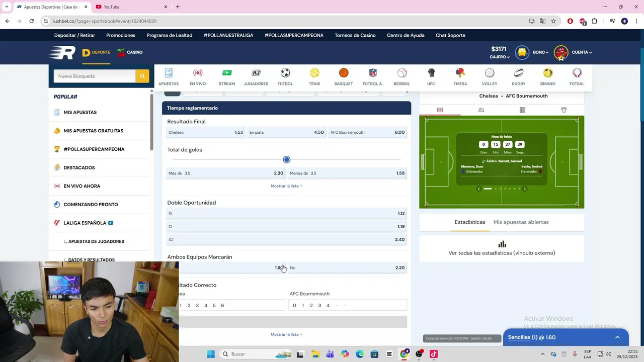Bet on Empate at 4.50
Image resolution: width=644 pixels, height=362 pixels.
point(286,132)
